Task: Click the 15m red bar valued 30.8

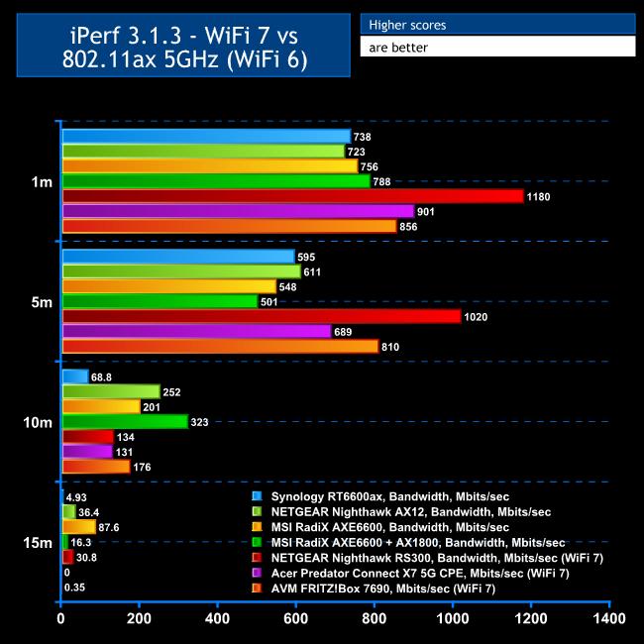Action: [x=68, y=557]
